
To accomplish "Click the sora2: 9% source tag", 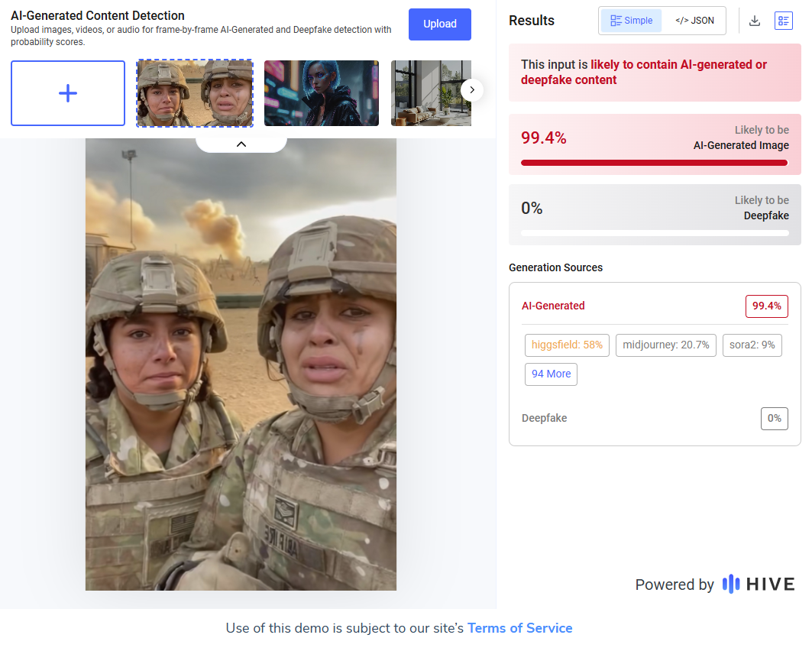I will click(752, 345).
